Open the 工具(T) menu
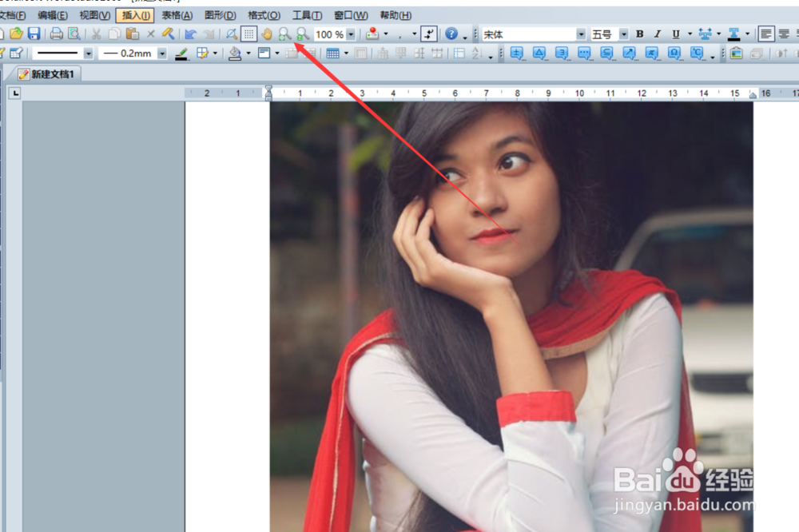This screenshot has height=532, width=799. pyautogui.click(x=308, y=15)
